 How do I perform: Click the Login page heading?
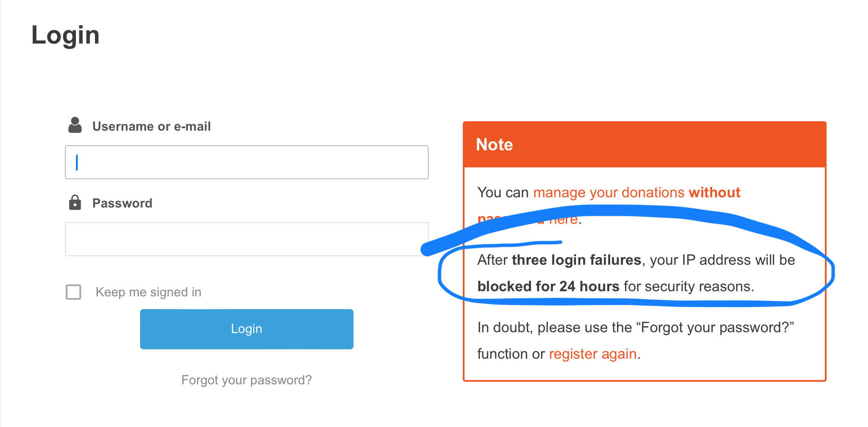pyautogui.click(x=65, y=35)
